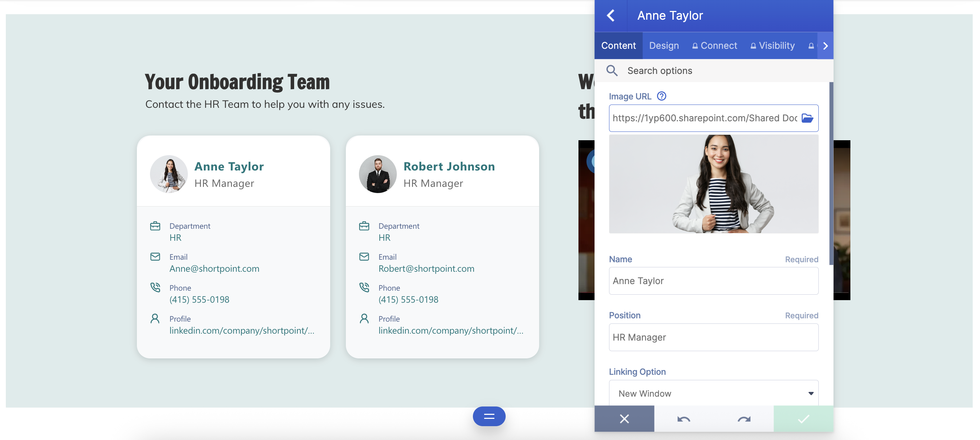Open Robert Johnson's LinkedIn profile link
The height and width of the screenshot is (440, 980).
(450, 330)
